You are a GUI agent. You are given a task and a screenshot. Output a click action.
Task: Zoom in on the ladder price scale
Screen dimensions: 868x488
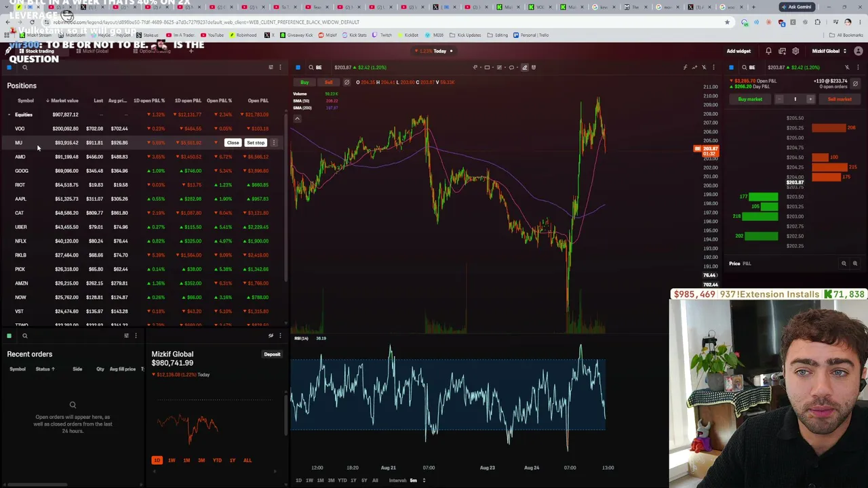[x=855, y=263]
